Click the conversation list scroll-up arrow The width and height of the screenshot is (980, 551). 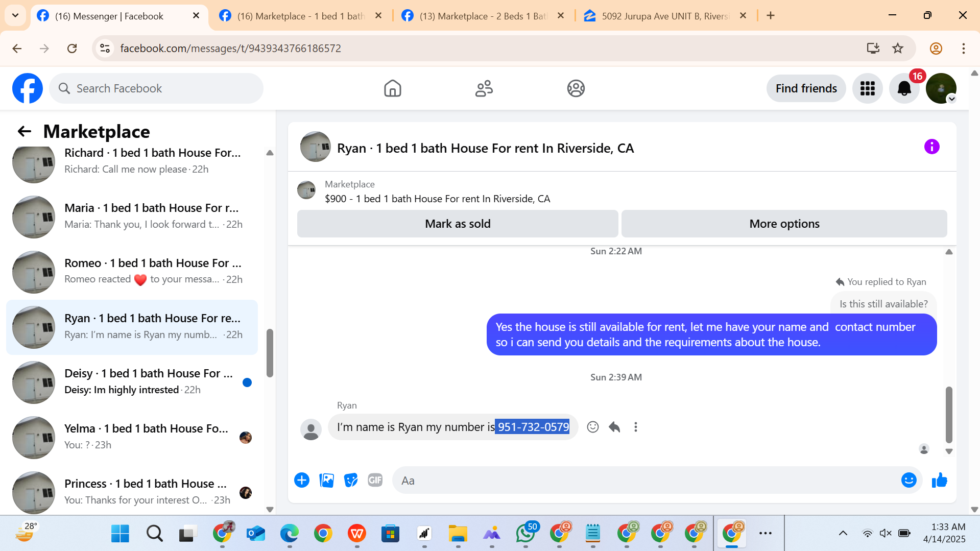[x=270, y=153]
